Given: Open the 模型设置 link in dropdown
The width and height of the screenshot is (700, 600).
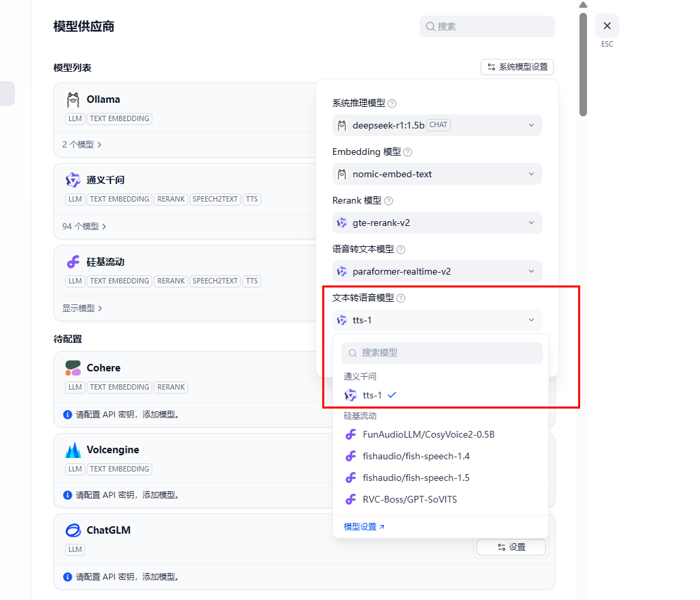Looking at the screenshot, I should [364, 527].
